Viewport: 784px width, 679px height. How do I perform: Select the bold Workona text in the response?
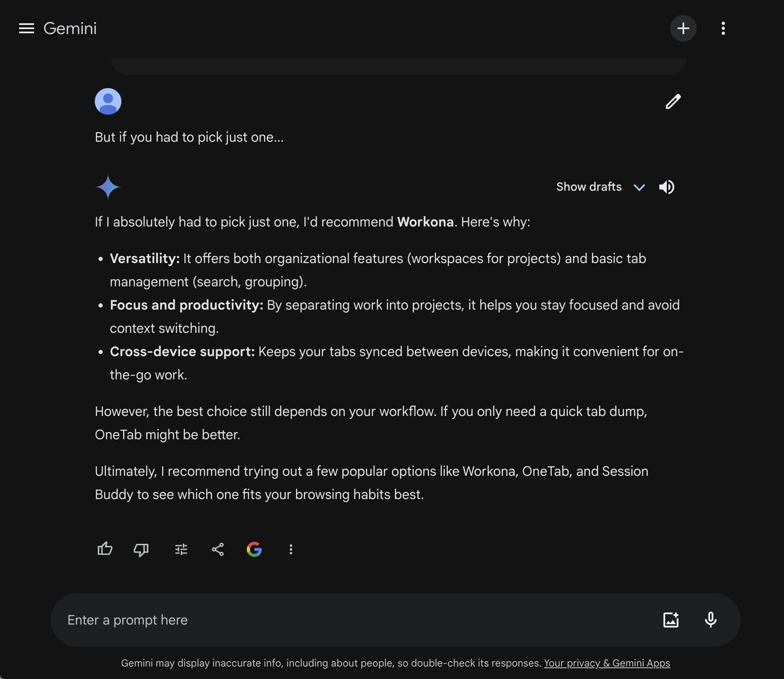425,222
